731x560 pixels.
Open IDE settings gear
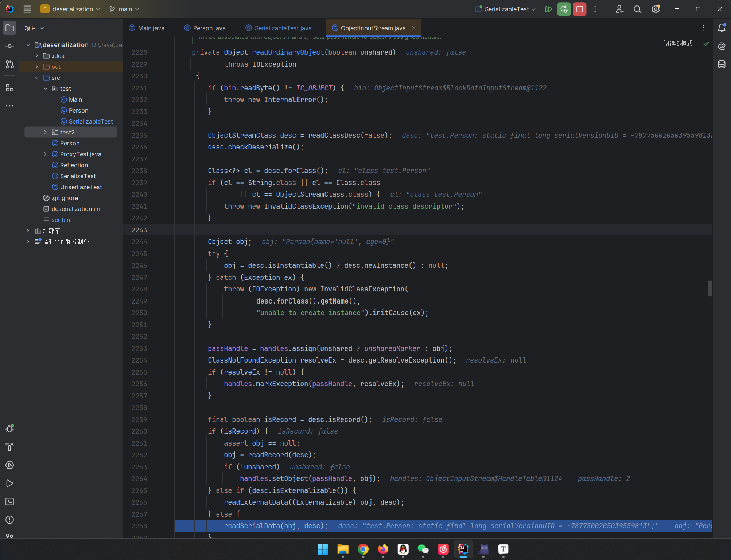click(656, 9)
